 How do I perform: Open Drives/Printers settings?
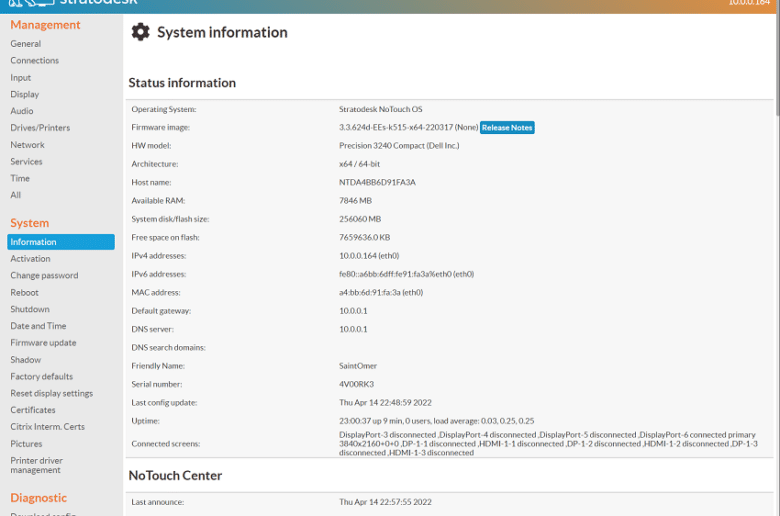[x=40, y=128]
